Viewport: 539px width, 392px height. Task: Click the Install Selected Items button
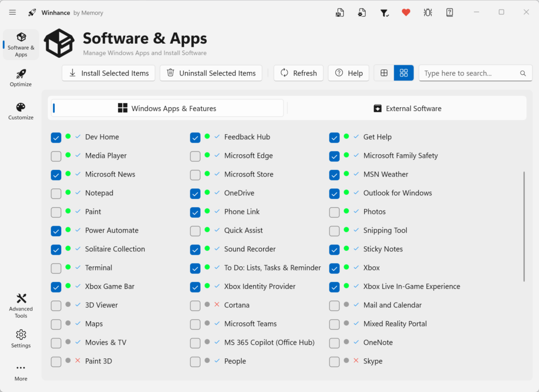point(108,73)
